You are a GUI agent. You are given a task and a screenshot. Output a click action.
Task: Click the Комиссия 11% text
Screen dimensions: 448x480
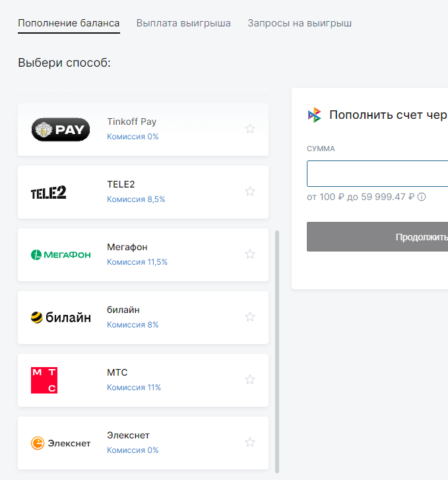coord(134,388)
